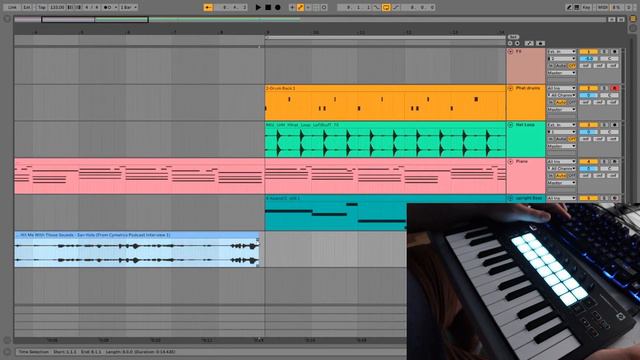Click Re-Enable Automation button
This screenshot has height=360, width=640.
(308, 7)
